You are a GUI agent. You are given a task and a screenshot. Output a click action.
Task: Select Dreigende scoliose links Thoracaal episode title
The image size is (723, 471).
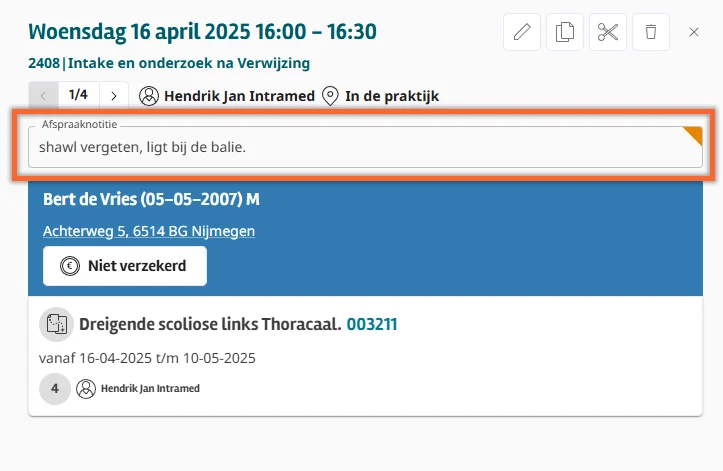pyautogui.click(x=210, y=324)
